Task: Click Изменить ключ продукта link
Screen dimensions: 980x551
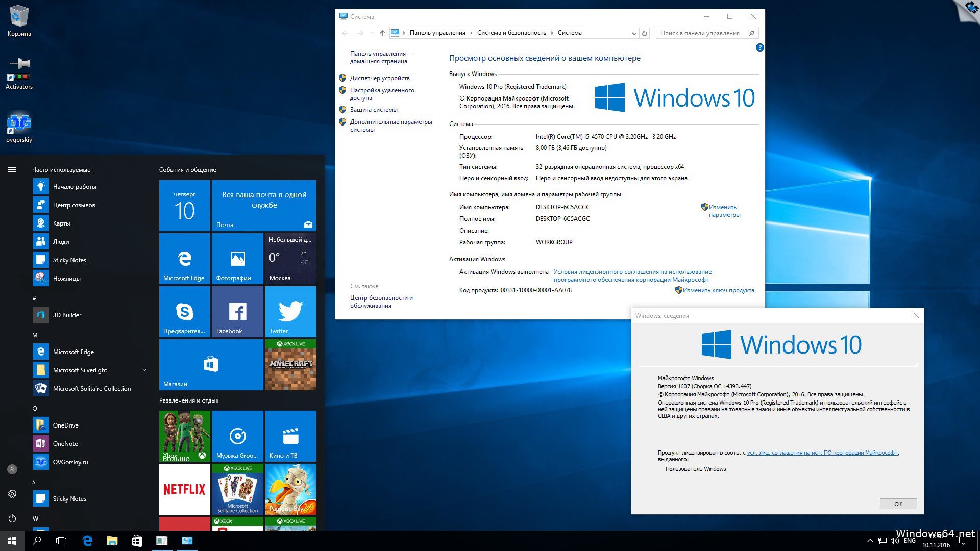Action: point(718,290)
